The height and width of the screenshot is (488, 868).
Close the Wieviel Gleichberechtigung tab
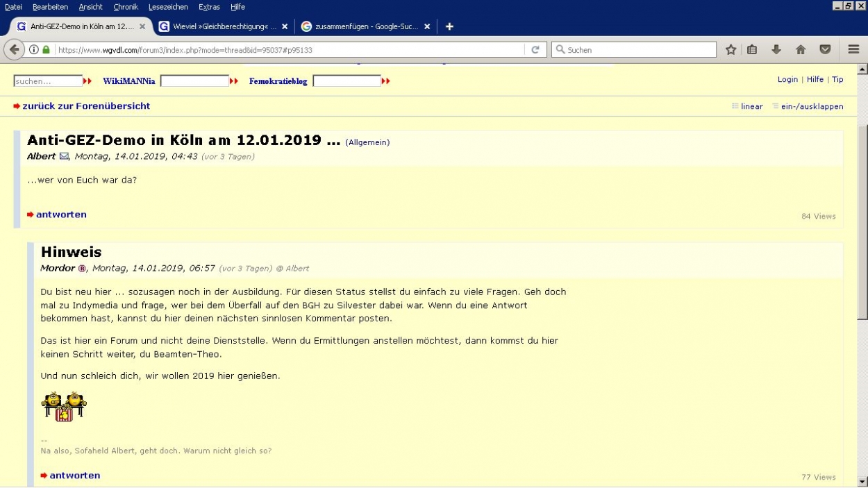[285, 26]
